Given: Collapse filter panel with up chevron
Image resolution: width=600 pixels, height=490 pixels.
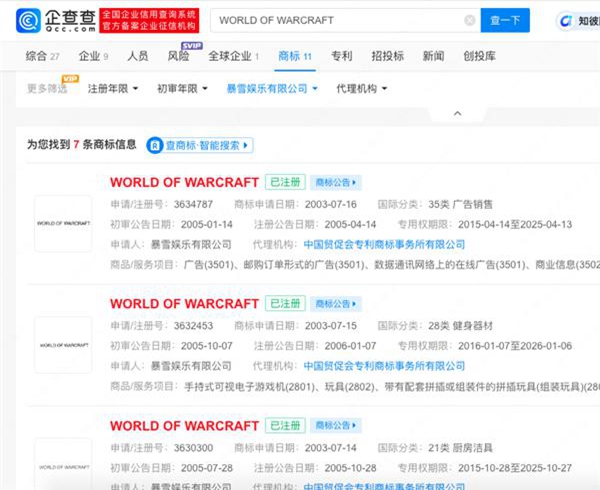Looking at the screenshot, I should point(458,113).
